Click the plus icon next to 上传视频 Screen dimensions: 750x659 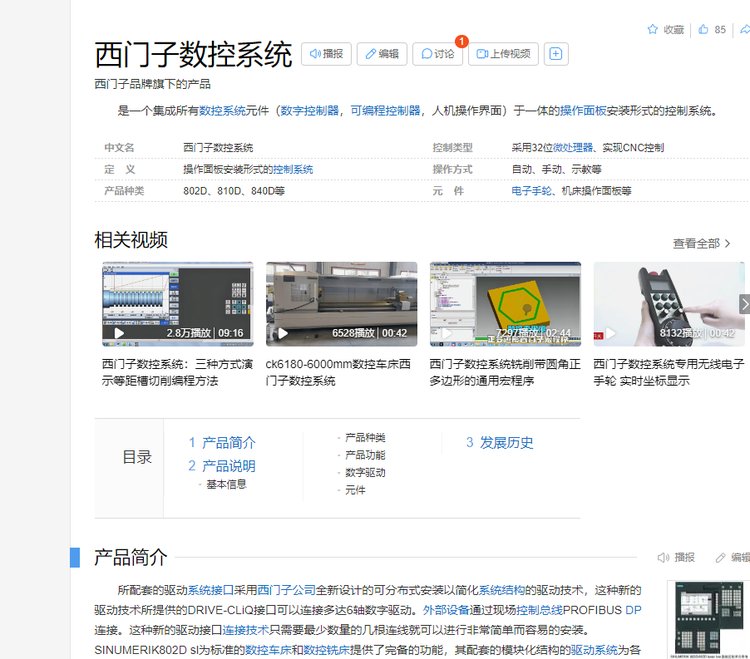(555, 54)
